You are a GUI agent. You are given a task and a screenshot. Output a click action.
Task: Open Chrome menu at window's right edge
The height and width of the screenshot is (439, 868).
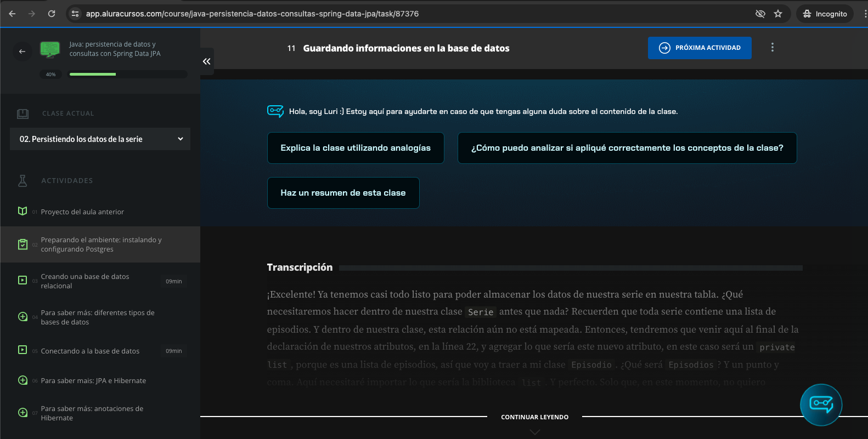pos(865,14)
